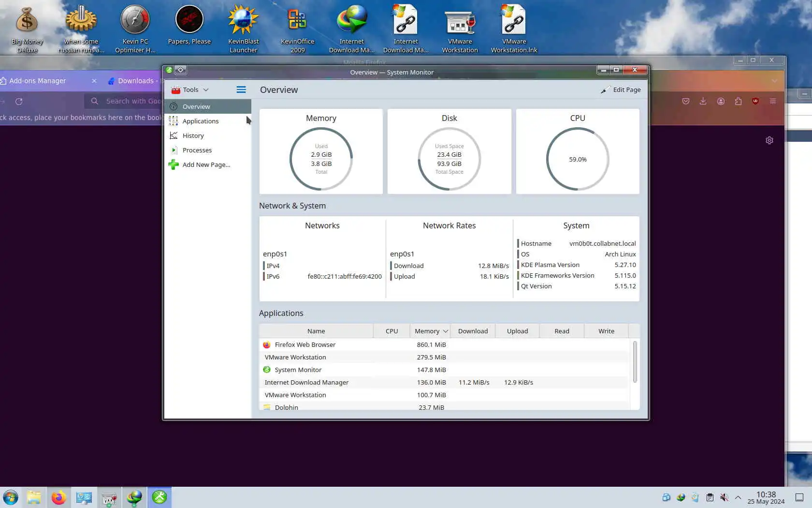Click the Read column header
Viewport: 812px width, 508px height.
pos(562,331)
